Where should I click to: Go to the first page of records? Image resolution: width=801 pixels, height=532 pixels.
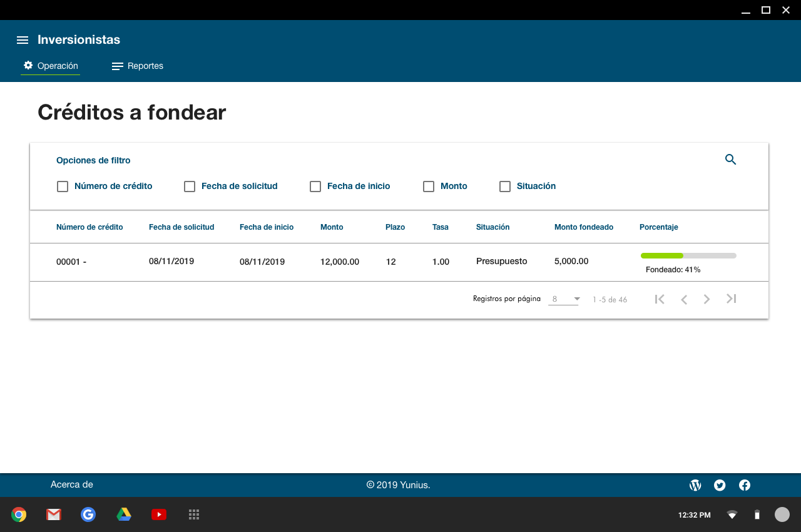click(x=660, y=299)
